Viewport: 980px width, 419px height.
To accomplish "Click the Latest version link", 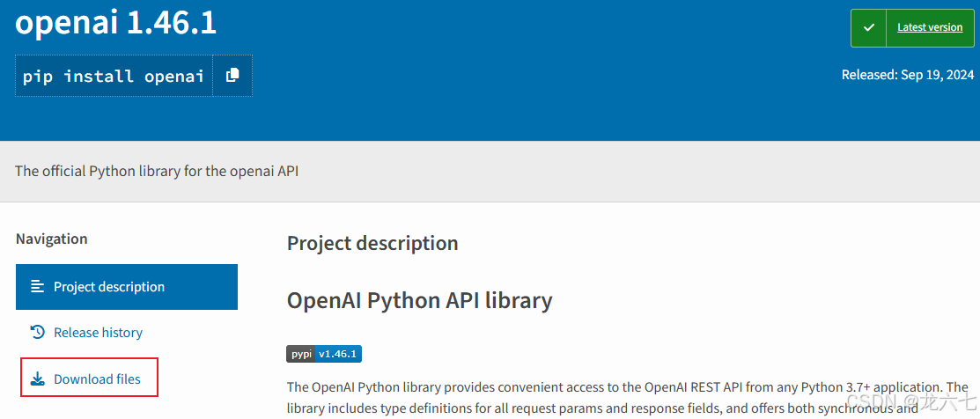I will point(930,27).
